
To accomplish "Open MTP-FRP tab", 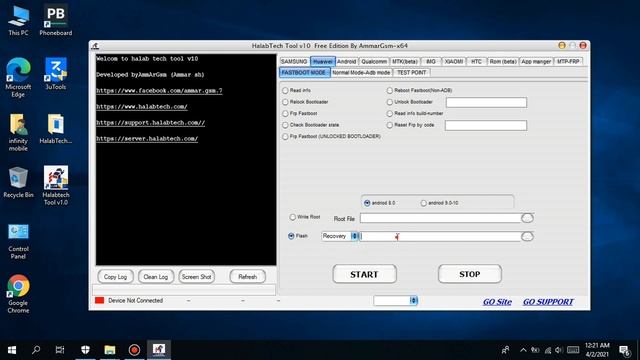I will pyautogui.click(x=568, y=61).
